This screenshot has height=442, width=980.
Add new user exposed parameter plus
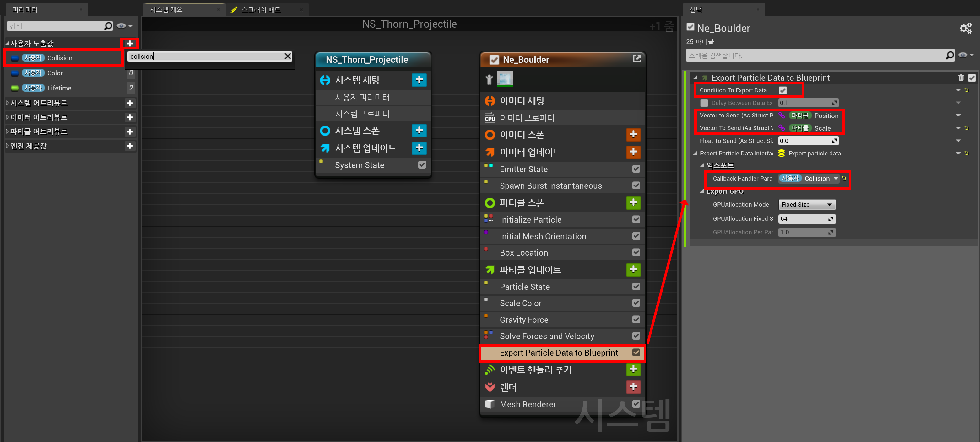click(x=130, y=43)
